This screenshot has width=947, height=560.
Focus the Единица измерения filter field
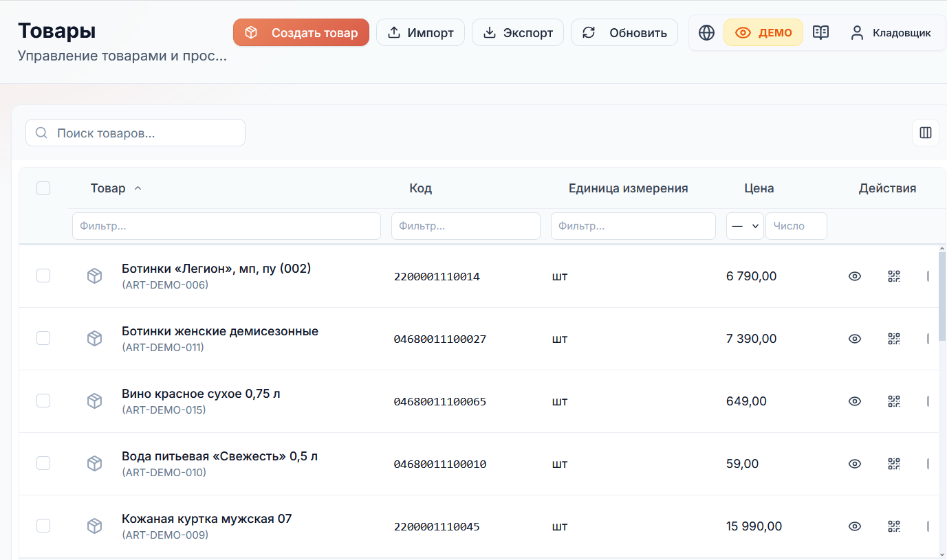tap(633, 226)
